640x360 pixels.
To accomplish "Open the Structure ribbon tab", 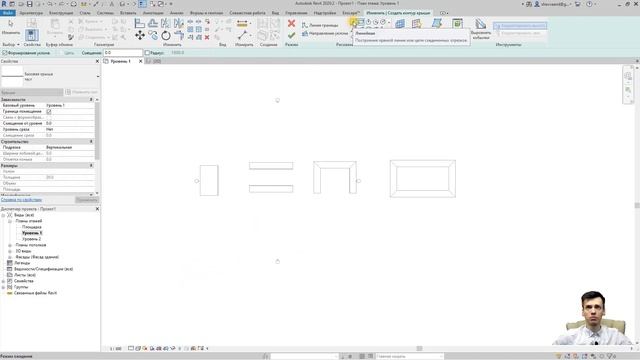I will point(61,13).
